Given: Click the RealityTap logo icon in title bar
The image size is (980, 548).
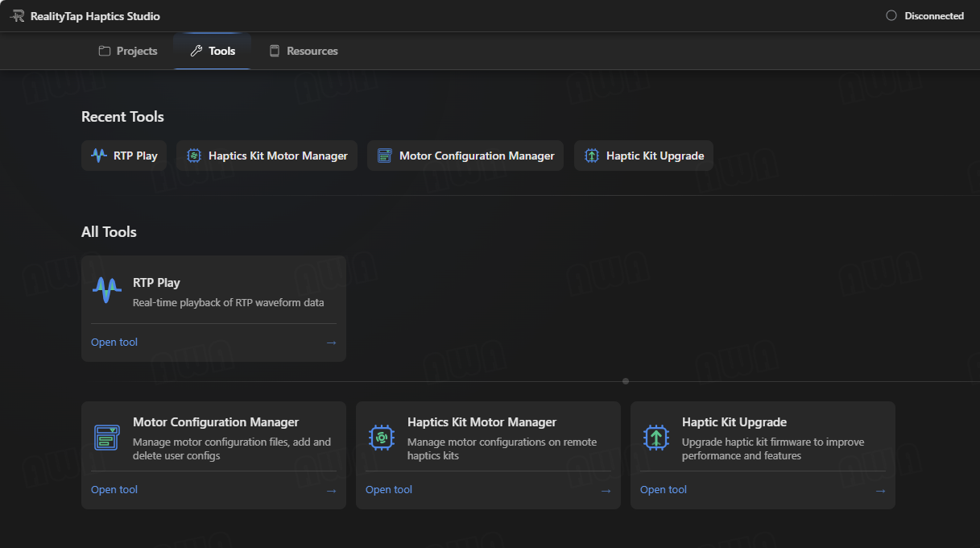Looking at the screenshot, I should (17, 16).
